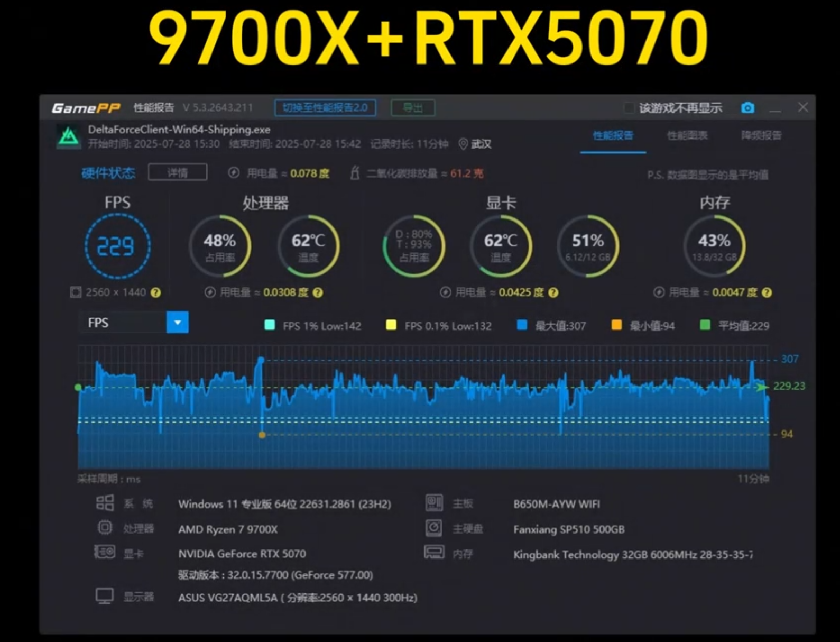Click the monitor 显示器 icon
This screenshot has width=840, height=642.
click(105, 597)
